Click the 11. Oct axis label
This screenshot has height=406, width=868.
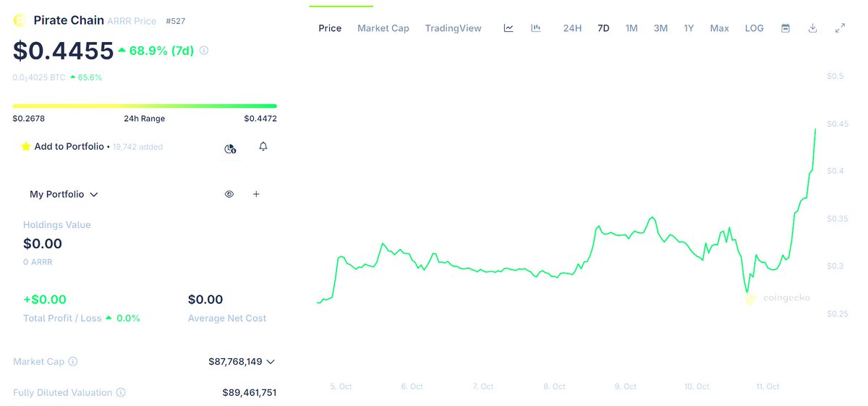coord(768,386)
